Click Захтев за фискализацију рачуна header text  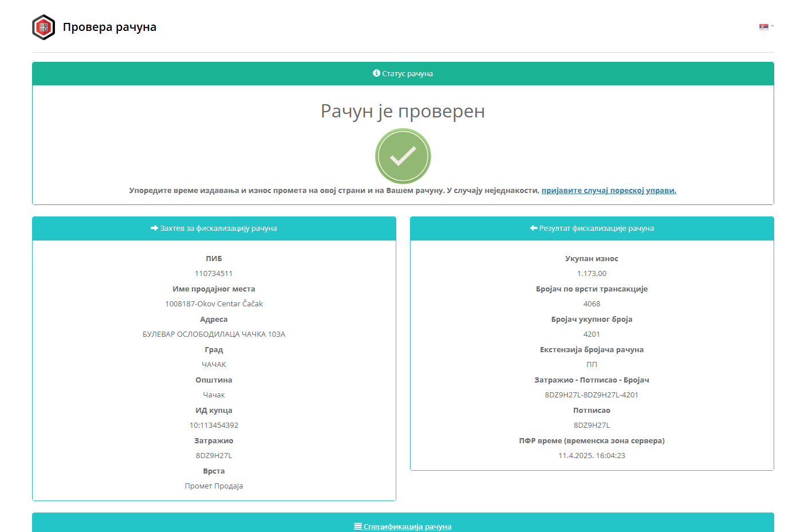(x=218, y=228)
